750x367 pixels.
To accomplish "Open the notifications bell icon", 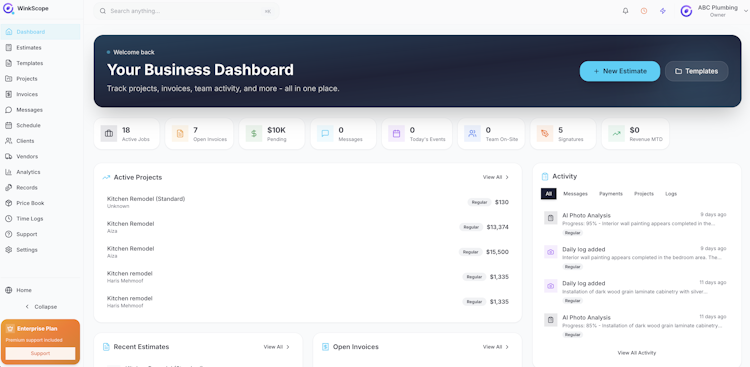I will coord(625,11).
